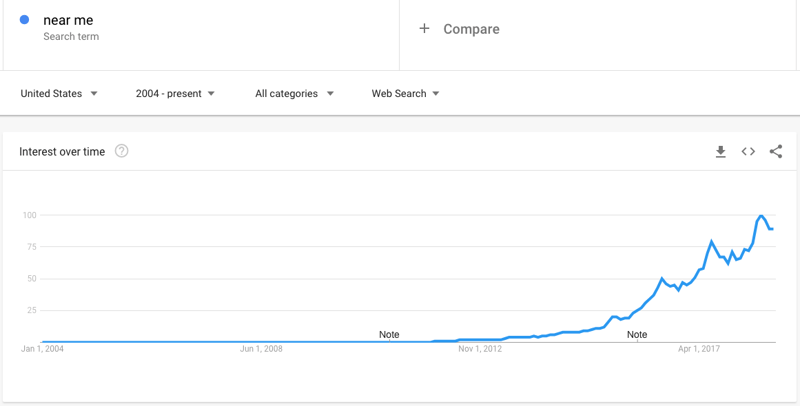The width and height of the screenshot is (800, 406).
Task: Click the blue dot beside near me
Action: (24, 20)
